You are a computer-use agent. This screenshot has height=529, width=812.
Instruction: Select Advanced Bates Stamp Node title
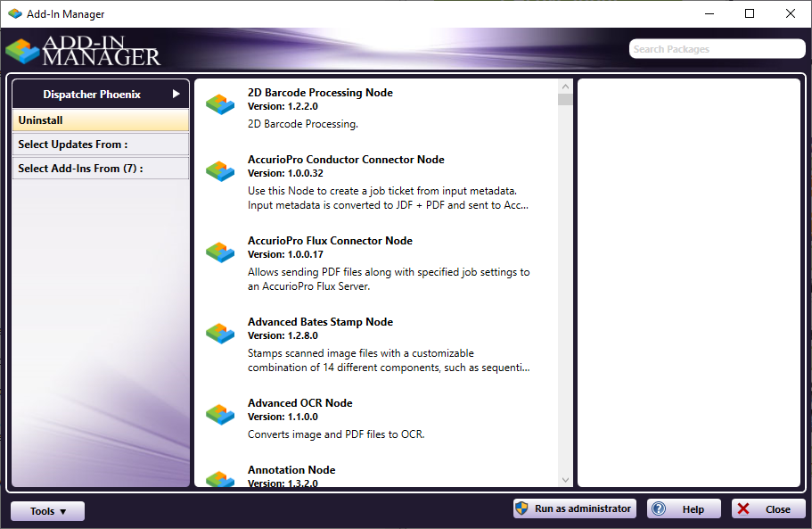click(320, 322)
